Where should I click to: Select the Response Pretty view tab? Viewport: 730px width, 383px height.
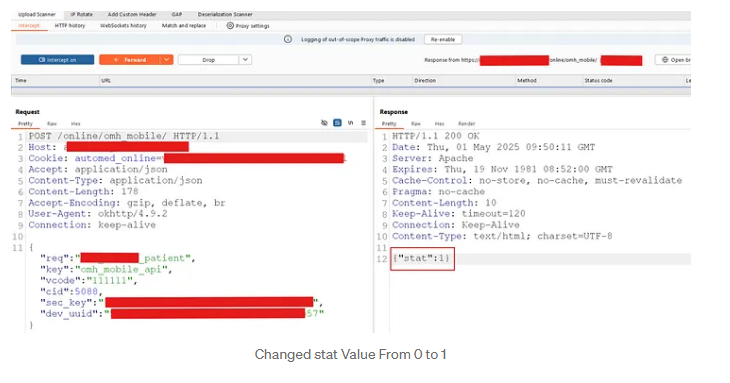[x=389, y=124]
